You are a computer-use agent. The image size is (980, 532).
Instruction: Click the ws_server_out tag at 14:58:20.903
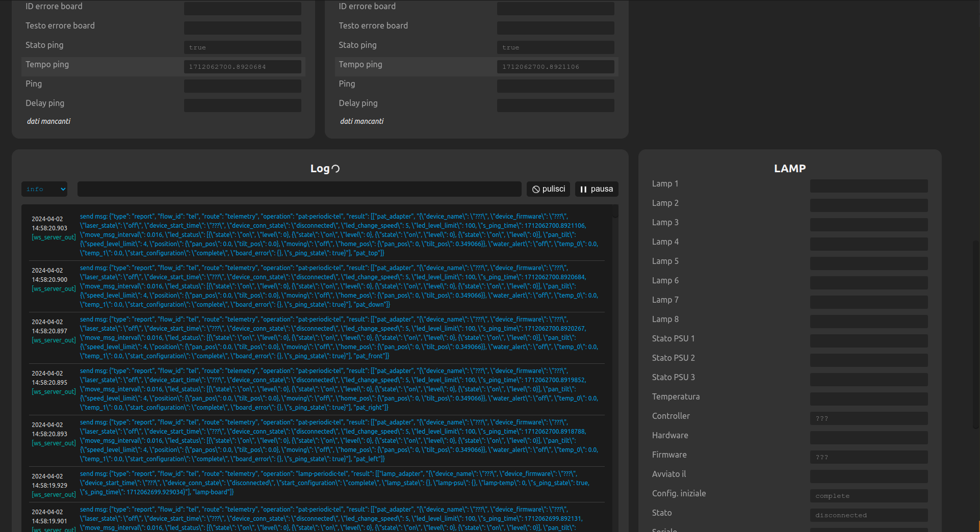54,237
